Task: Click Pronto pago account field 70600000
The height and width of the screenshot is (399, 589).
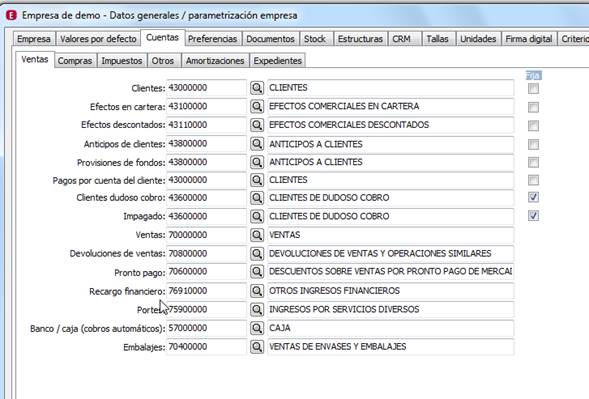Action: [x=206, y=272]
